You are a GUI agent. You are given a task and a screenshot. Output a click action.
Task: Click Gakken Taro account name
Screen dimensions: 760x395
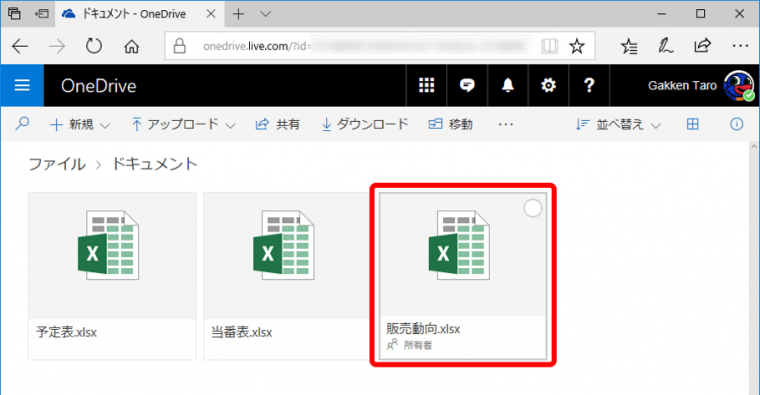[x=682, y=86]
